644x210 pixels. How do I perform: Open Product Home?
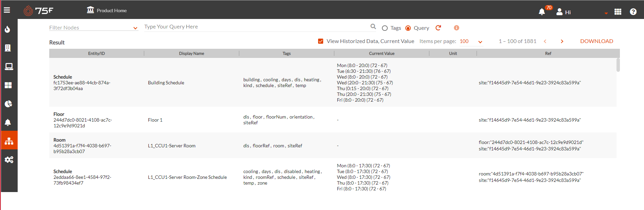pyautogui.click(x=107, y=10)
